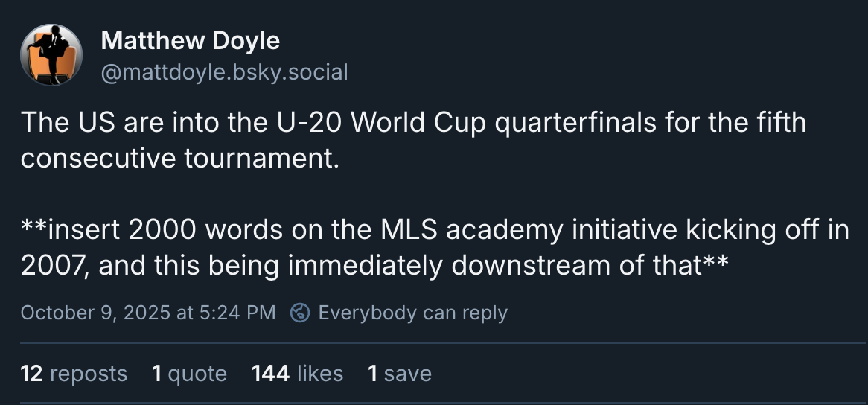Click the word "reposts" in stats row

pos(89,373)
